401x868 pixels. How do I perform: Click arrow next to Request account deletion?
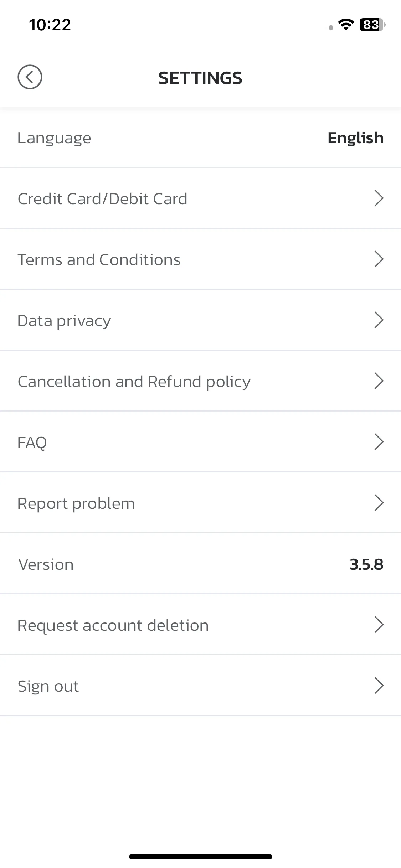click(379, 625)
